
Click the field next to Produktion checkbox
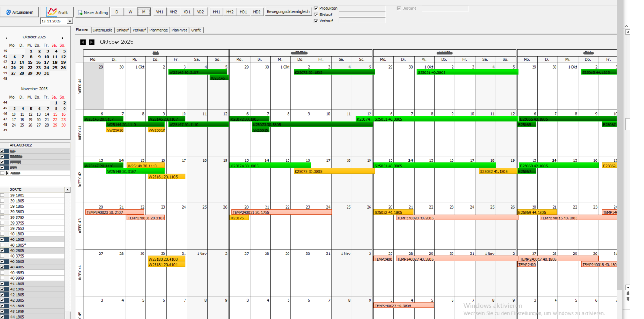(x=362, y=8)
